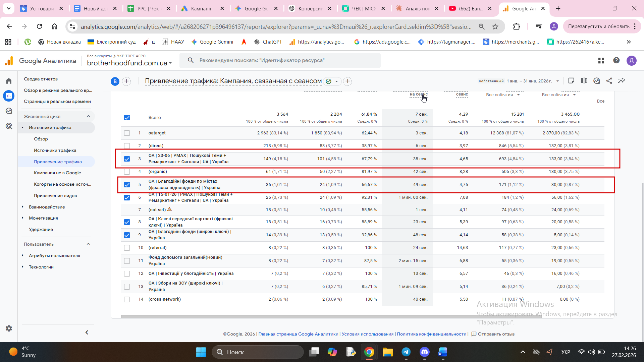Open the Google apps grid icon
The width and height of the screenshot is (644, 362).
(x=601, y=60)
